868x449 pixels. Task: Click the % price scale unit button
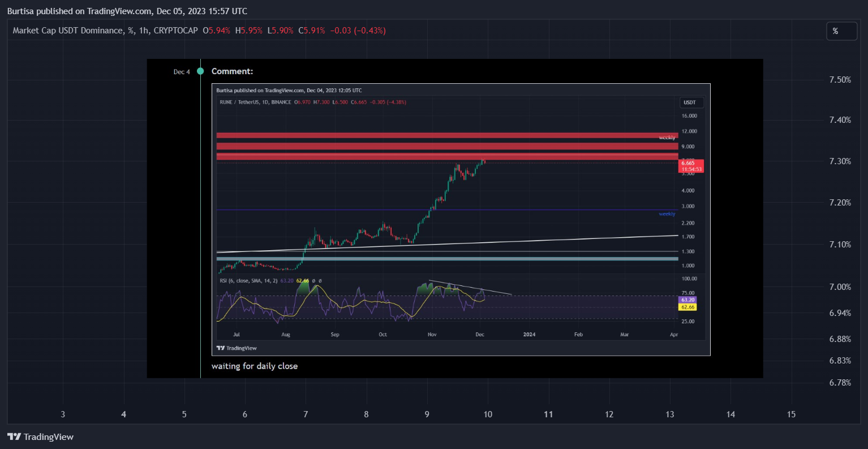[x=841, y=31]
